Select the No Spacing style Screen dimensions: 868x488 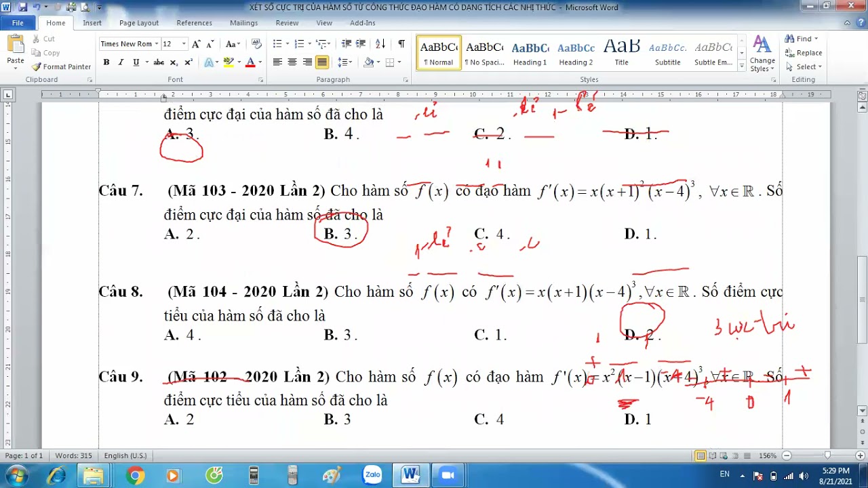[484, 54]
